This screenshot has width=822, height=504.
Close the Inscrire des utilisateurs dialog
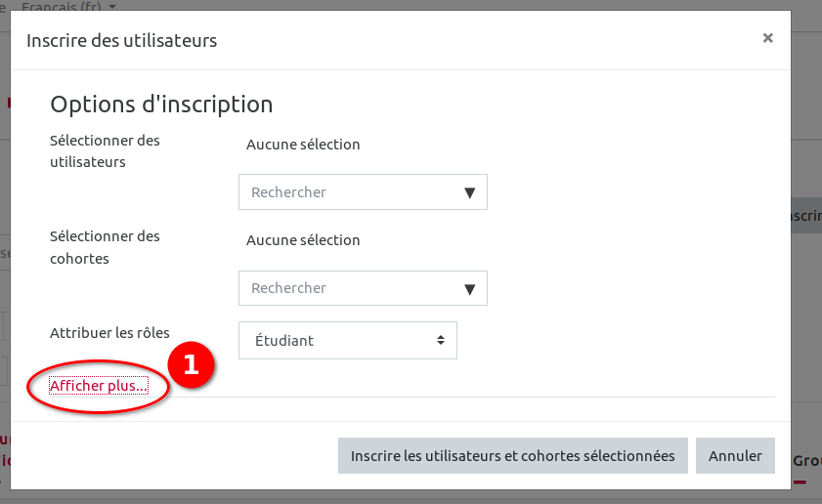click(767, 38)
